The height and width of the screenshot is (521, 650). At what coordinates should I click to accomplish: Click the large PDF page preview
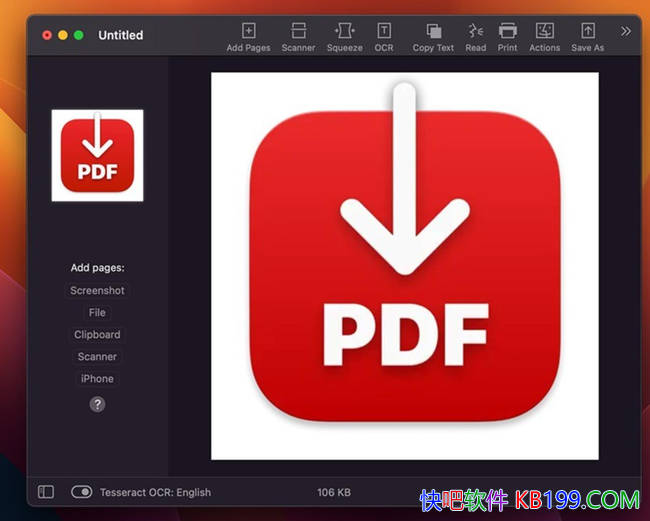click(x=404, y=265)
